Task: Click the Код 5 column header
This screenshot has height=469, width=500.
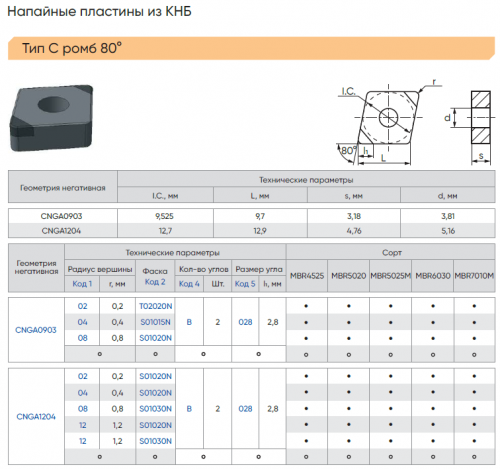Action: tap(245, 284)
